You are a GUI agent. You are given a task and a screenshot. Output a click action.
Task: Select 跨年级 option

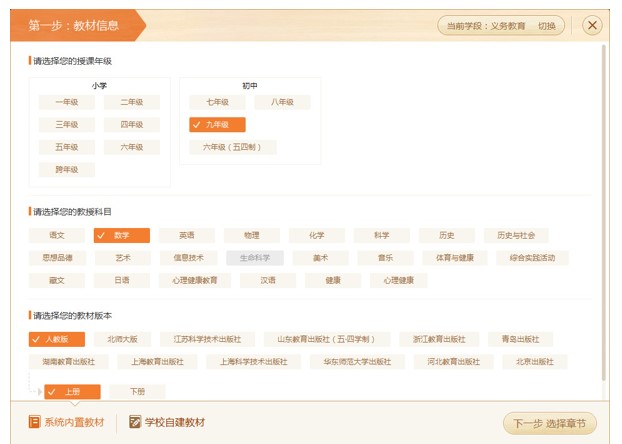coord(67,170)
